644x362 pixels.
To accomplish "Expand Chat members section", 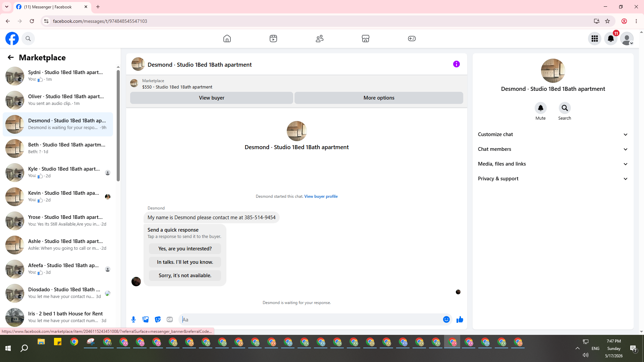I will click(553, 149).
